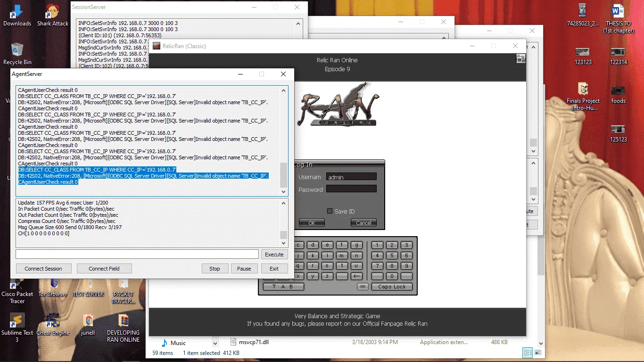Viewport: 644px width, 362px height.
Task: Tap the letter g virtual key
Action: (x=357, y=245)
